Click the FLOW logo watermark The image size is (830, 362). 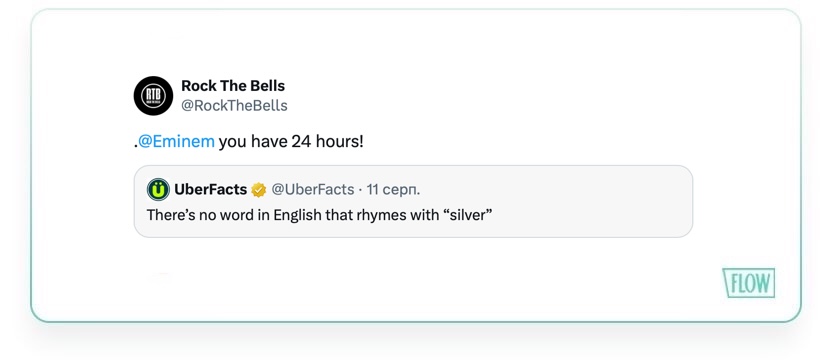(x=748, y=283)
